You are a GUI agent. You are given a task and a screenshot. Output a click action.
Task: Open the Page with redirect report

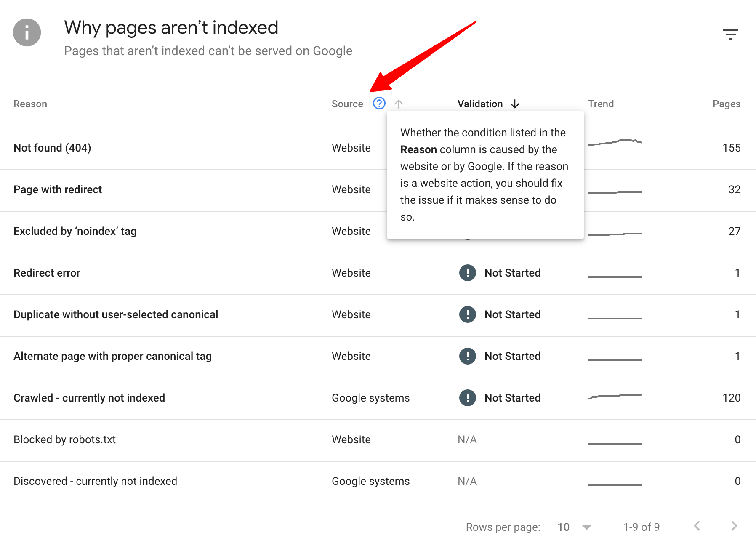pos(58,189)
